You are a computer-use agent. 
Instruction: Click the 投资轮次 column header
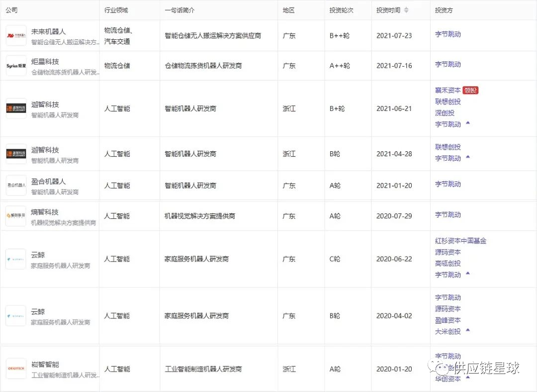[x=341, y=10]
